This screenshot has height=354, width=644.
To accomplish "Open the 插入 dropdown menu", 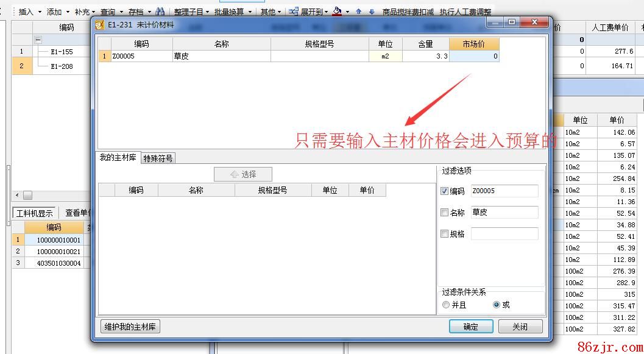I will 29,12.
